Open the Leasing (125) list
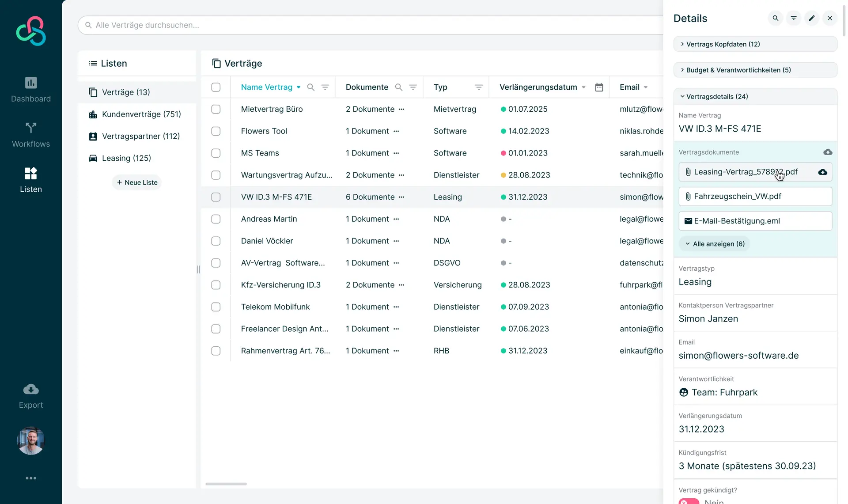Viewport: 848px width, 504px height. (136, 158)
